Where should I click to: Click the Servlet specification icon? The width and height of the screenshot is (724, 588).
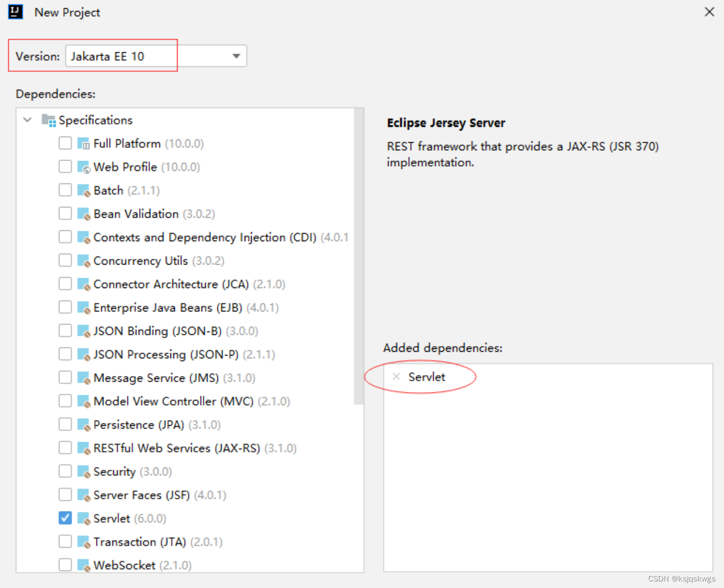(83, 518)
